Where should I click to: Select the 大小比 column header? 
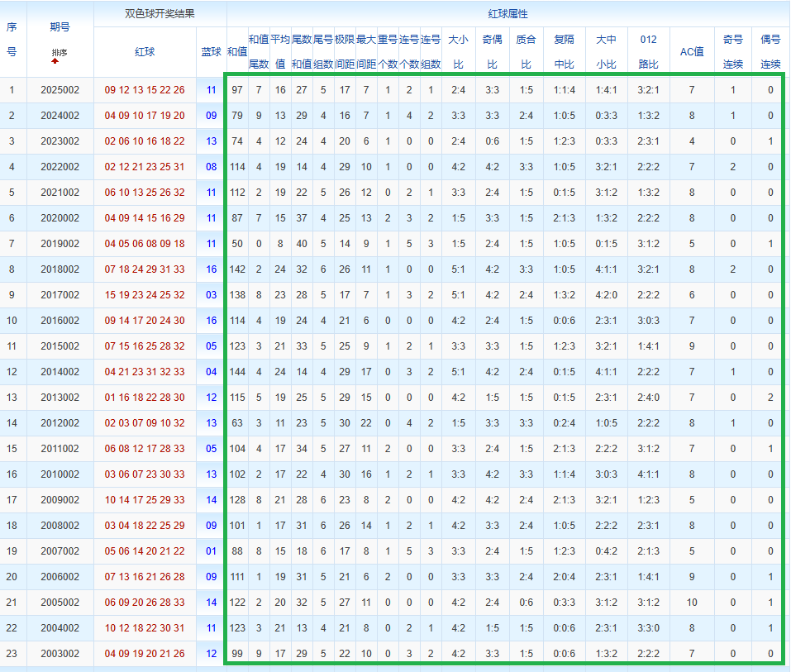458,51
